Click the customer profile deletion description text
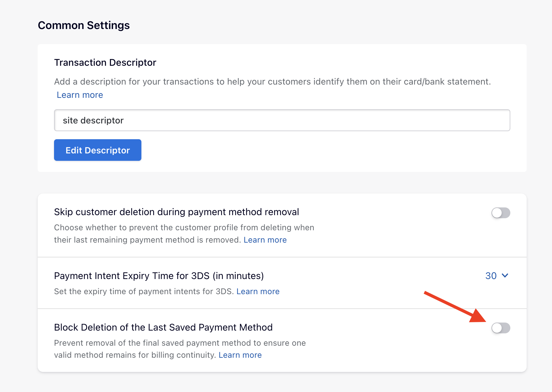This screenshot has width=552, height=392. (184, 228)
